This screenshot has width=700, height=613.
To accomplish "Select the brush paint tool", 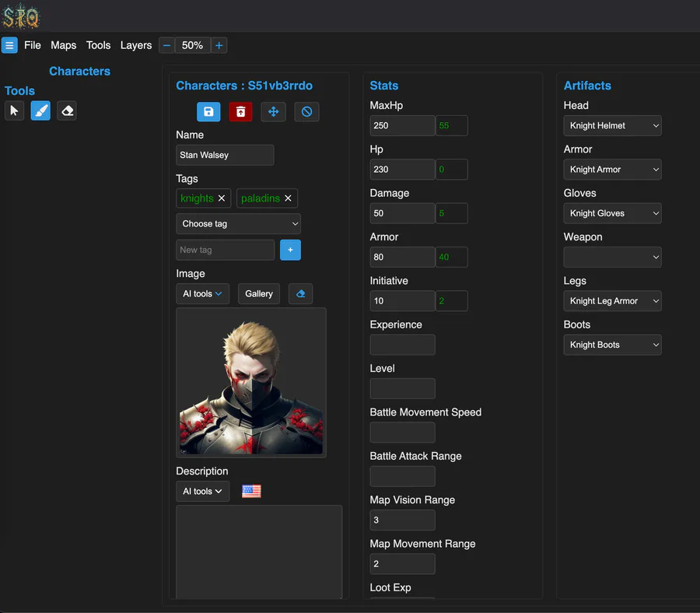I will (40, 110).
